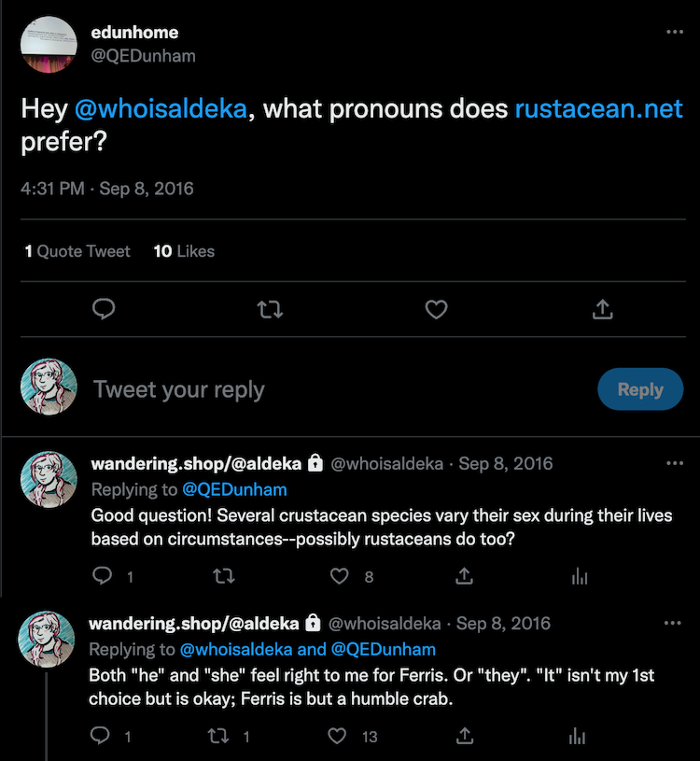This screenshot has width=700, height=761.
Task: Click the reply icon under edunhome's tweet
Action: pyautogui.click(x=104, y=309)
